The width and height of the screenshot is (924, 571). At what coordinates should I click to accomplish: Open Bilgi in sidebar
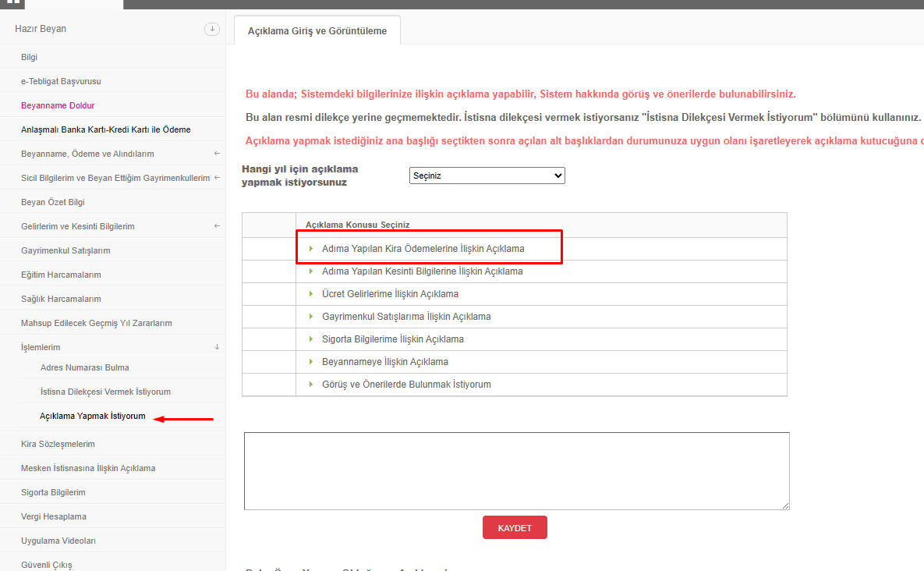pos(29,57)
